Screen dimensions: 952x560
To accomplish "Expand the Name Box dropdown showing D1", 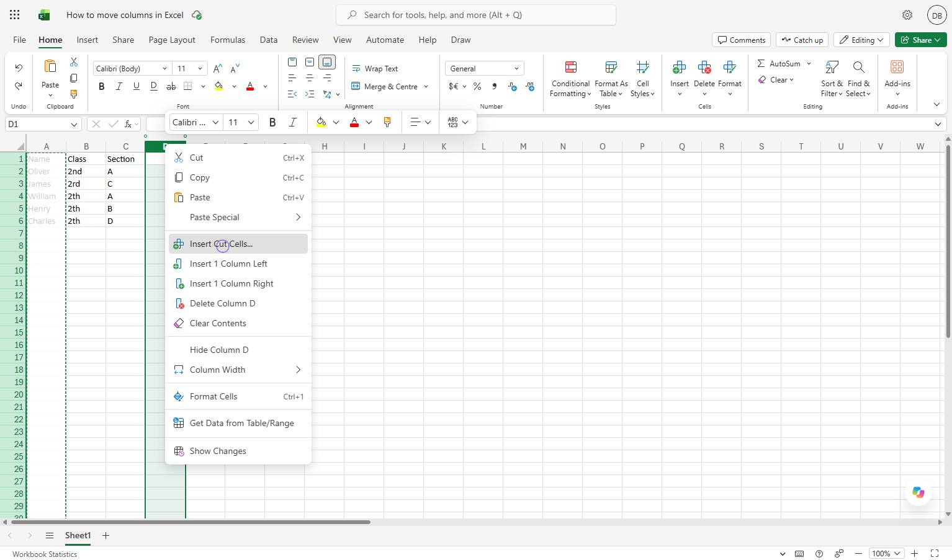I will [74, 124].
